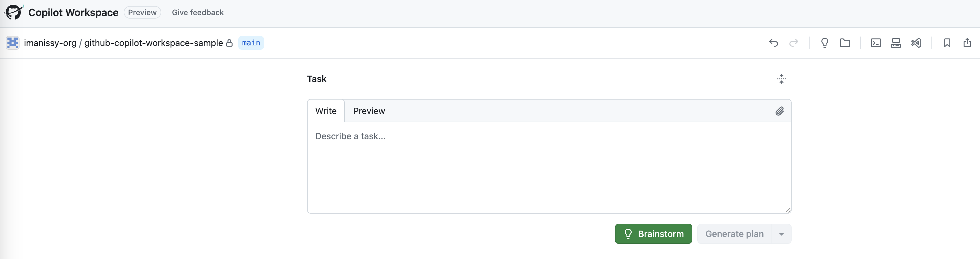Click the lightbulb brainstorm toolbar icon
The width and height of the screenshot is (980, 259).
tap(824, 43)
